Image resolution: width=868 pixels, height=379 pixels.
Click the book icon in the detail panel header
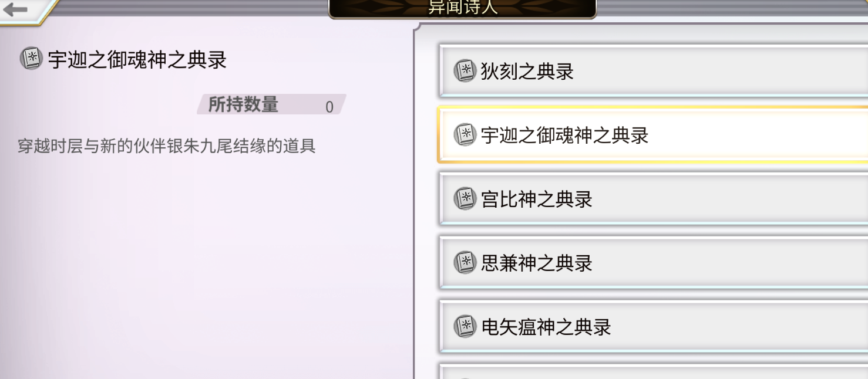point(31,59)
